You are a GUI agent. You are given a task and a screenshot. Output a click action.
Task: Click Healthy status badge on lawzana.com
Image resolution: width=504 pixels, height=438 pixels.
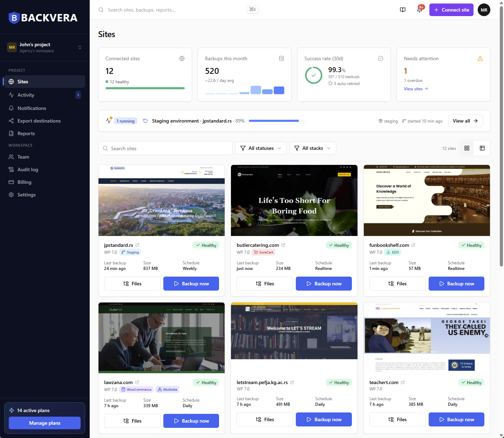pyautogui.click(x=206, y=382)
